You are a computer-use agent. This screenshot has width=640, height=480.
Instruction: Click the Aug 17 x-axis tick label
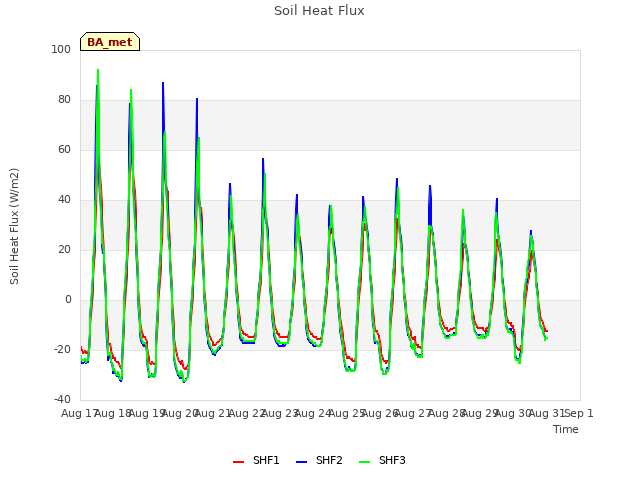[x=78, y=413]
